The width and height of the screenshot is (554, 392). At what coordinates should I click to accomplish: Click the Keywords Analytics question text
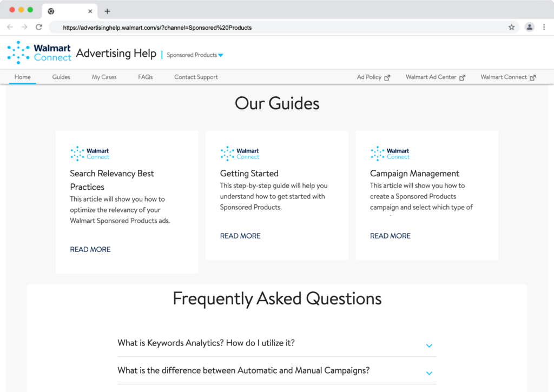206,343
